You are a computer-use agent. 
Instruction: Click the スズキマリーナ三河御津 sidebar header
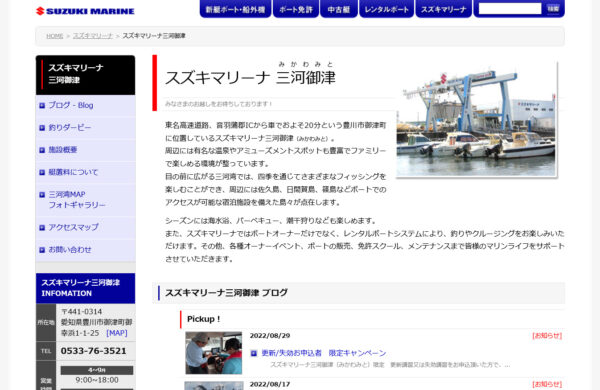85,75
